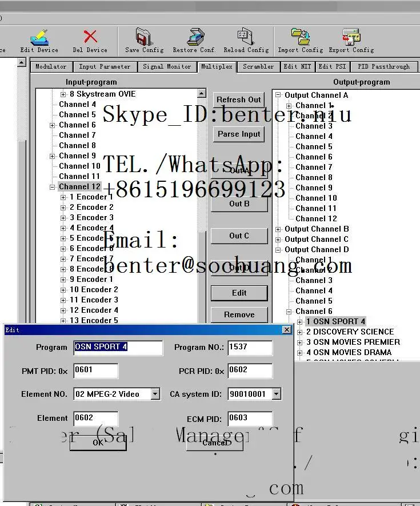420x506 pixels.
Task: Click the Edit button in Multiplex
Action: (x=239, y=293)
